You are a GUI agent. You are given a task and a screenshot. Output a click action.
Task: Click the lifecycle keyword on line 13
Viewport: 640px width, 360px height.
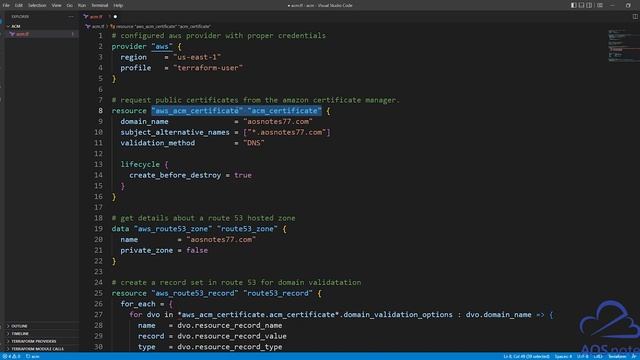pos(140,164)
